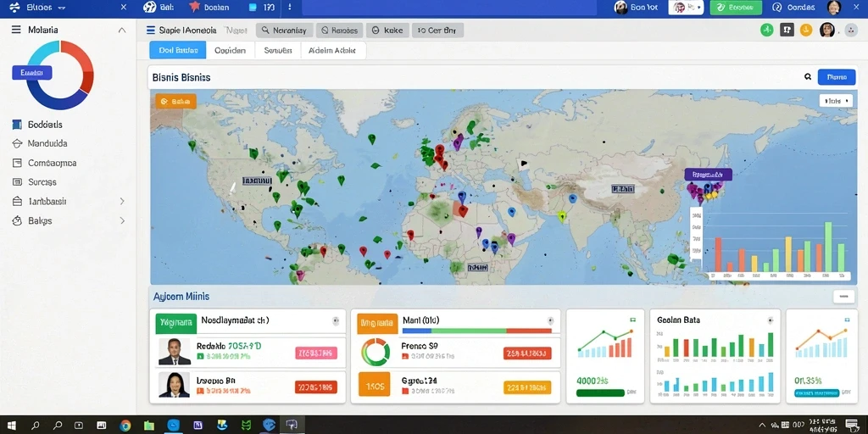Open the profile avatar at far top-right
Viewport: 868px width, 434px height.
(x=834, y=7)
